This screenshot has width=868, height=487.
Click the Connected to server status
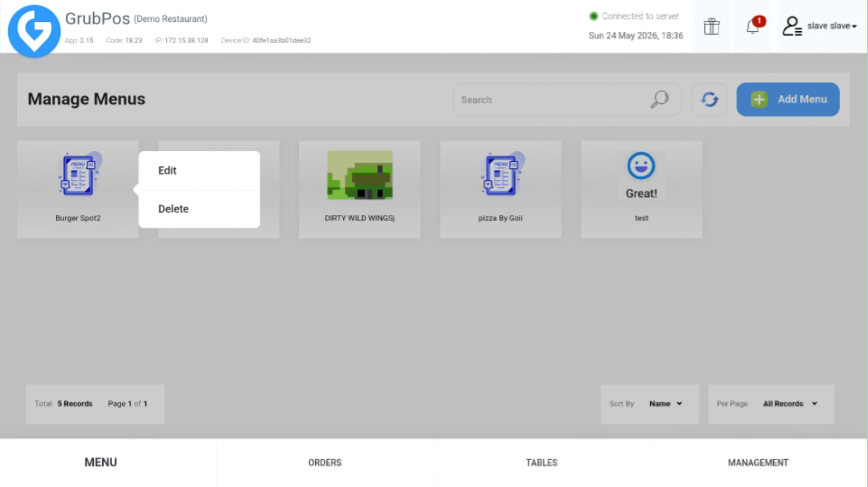tap(634, 16)
